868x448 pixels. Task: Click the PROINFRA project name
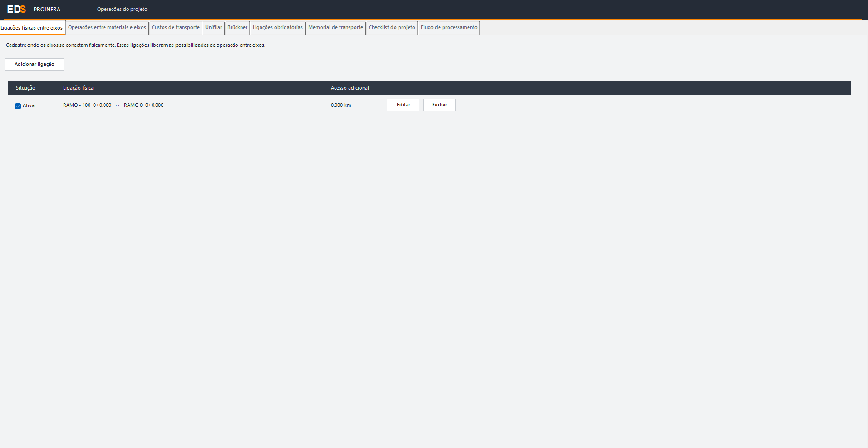coord(47,10)
